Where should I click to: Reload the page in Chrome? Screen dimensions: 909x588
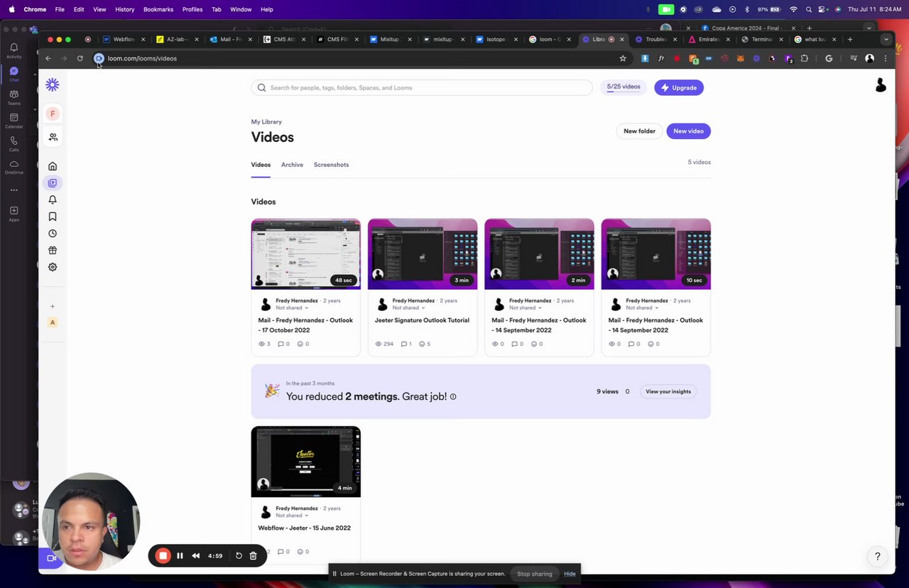80,58
